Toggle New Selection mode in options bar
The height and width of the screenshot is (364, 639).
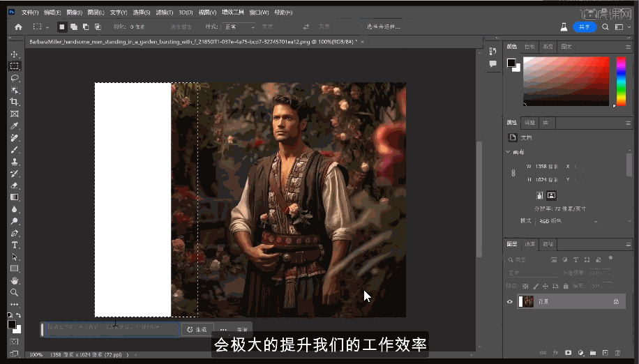point(62,27)
